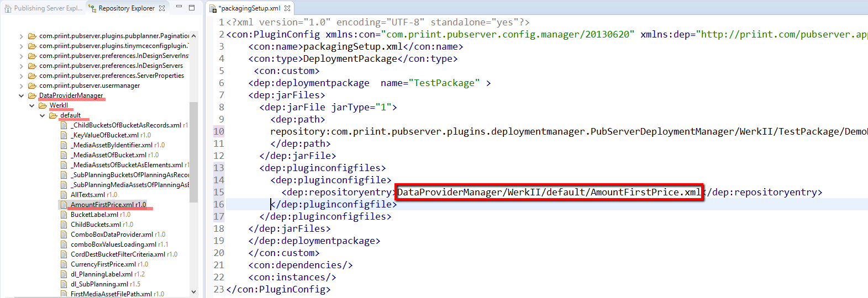Collapse the WerkII folder node
The height and width of the screenshot is (298, 868).
tap(32, 105)
